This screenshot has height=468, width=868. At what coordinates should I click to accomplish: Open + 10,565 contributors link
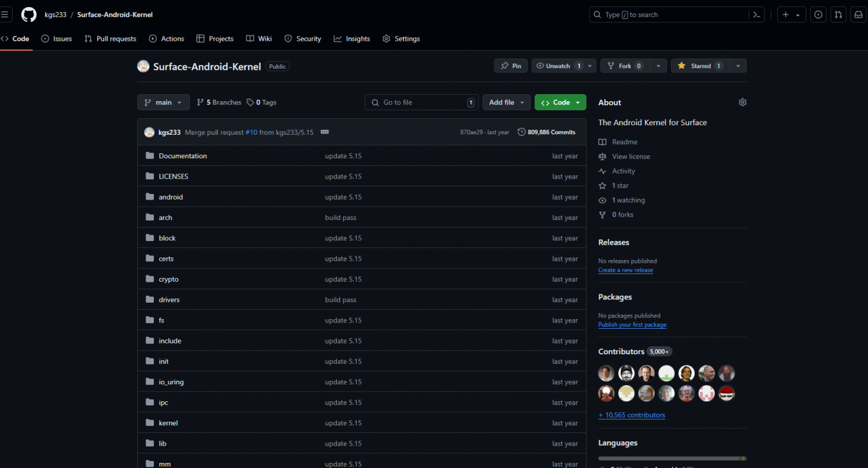(632, 415)
